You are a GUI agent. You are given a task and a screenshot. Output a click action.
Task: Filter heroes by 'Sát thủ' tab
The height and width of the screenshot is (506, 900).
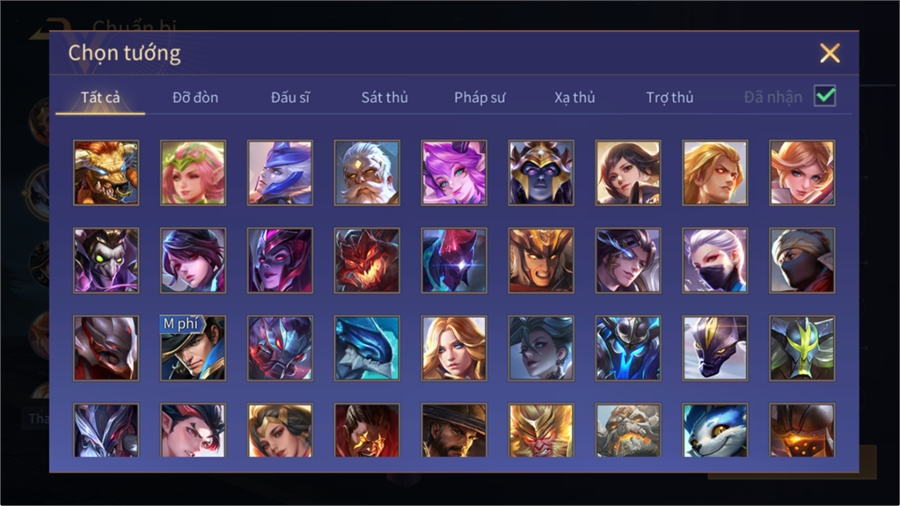385,98
